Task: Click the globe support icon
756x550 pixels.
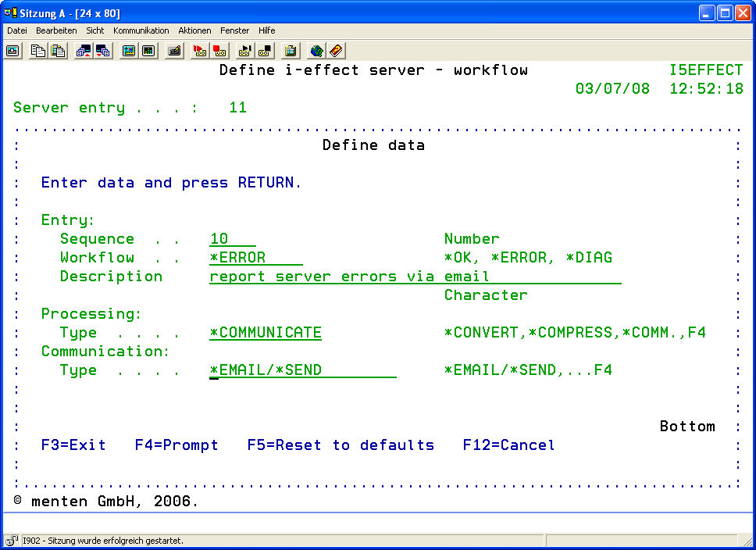Action: (316, 51)
